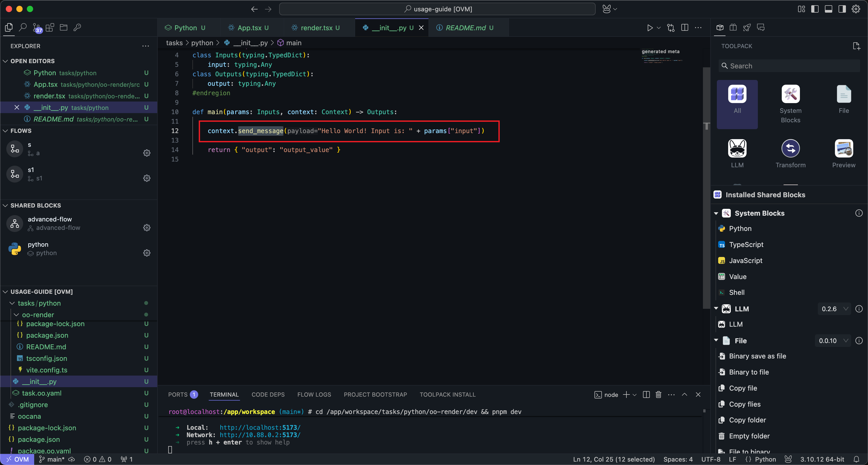Image resolution: width=868 pixels, height=465 pixels.
Task: Switch to the README.md editor tab
Action: tap(465, 28)
